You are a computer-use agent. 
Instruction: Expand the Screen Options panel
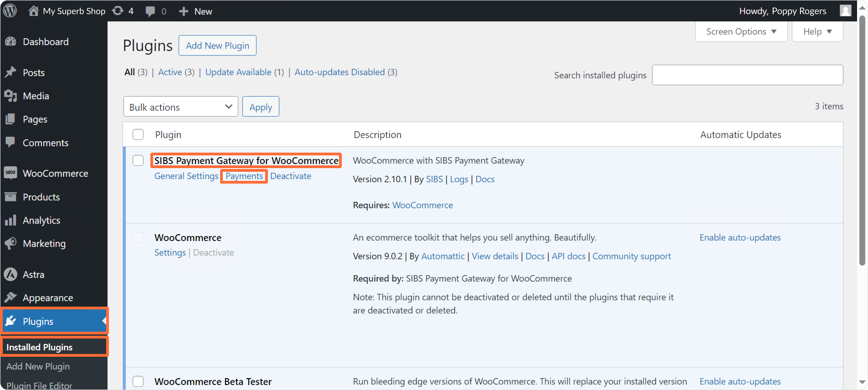741,31
